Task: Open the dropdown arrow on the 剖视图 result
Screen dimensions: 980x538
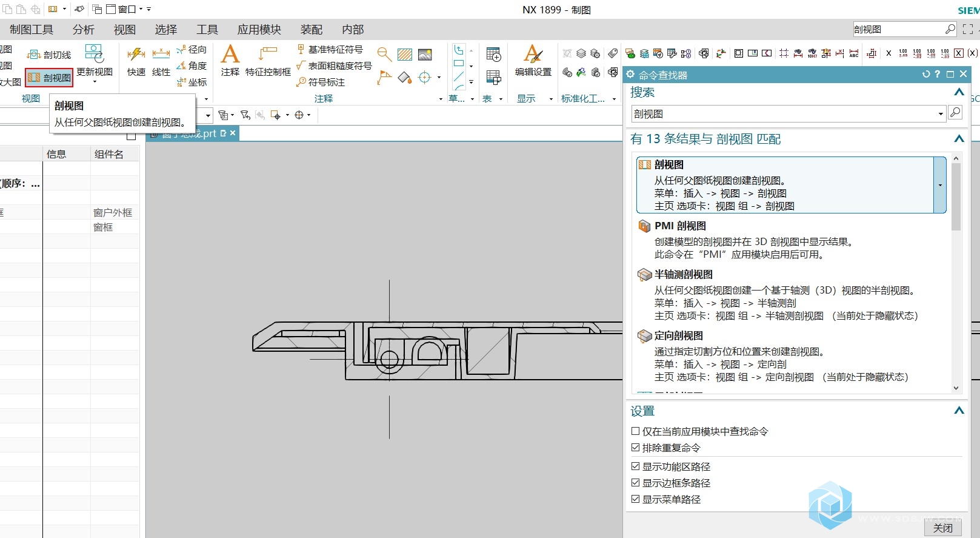Action: [940, 185]
